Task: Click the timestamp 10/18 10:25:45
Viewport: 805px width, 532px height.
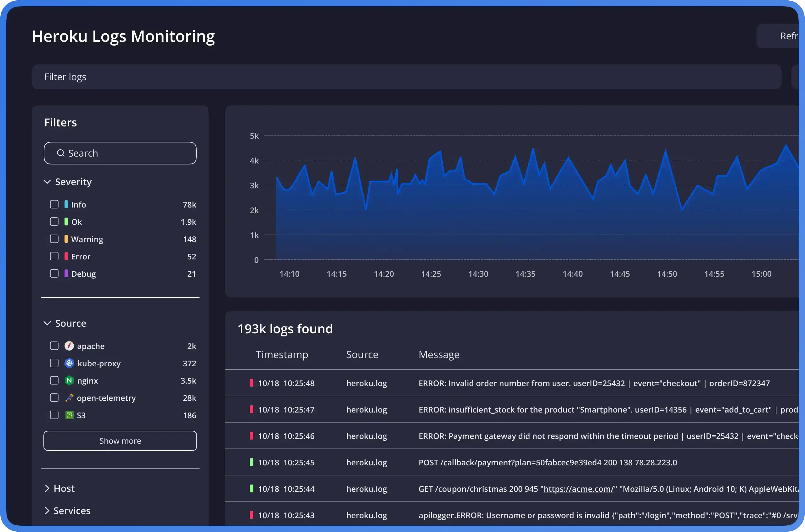Action: pos(286,463)
